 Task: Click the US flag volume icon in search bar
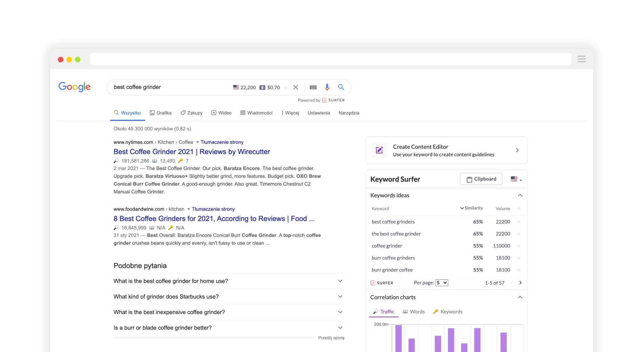[x=236, y=87]
